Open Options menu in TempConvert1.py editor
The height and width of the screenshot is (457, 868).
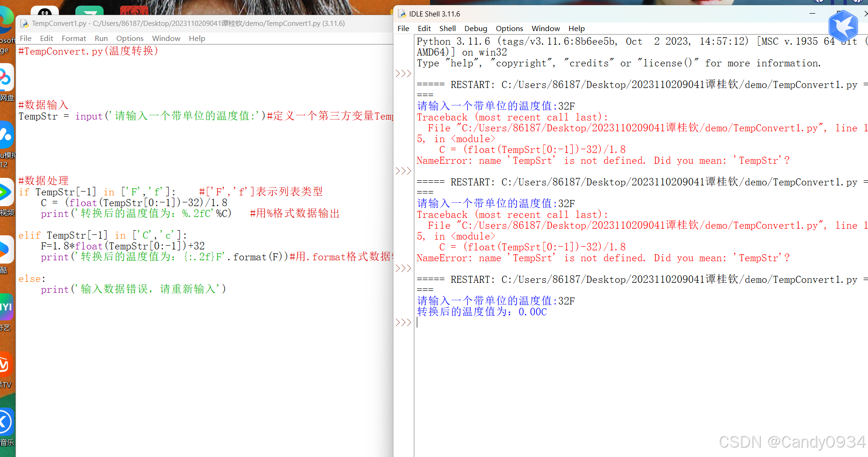tap(130, 38)
